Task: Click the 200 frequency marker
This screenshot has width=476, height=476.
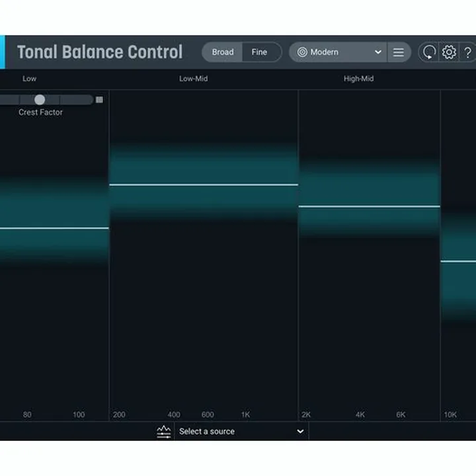Action: tap(119, 415)
